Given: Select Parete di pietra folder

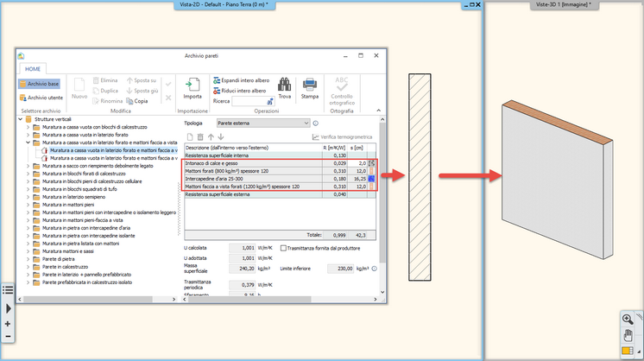Looking at the screenshot, I should click(59, 259).
